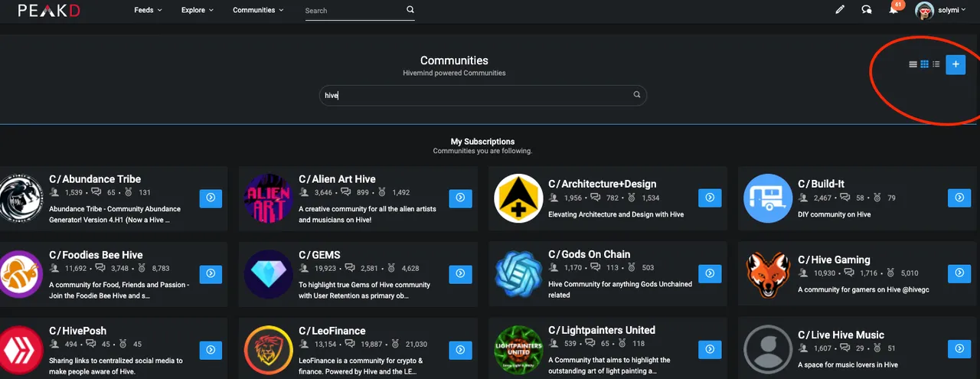Click the Alien Art logo image
This screenshot has height=379, width=980.
tap(268, 198)
